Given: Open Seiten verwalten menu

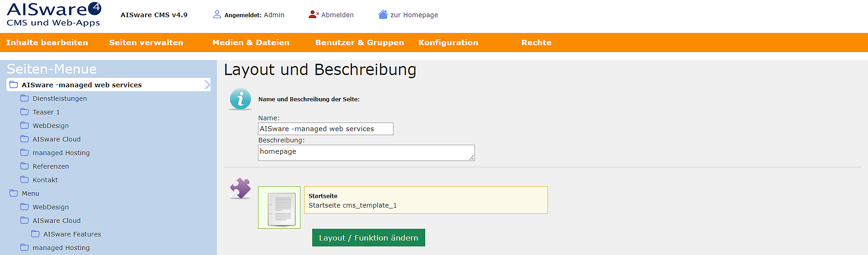Looking at the screenshot, I should click(x=146, y=42).
